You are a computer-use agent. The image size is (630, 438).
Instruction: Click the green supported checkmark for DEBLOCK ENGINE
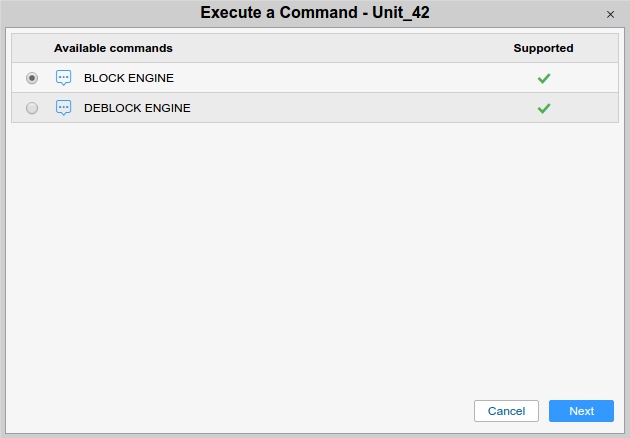(544, 108)
